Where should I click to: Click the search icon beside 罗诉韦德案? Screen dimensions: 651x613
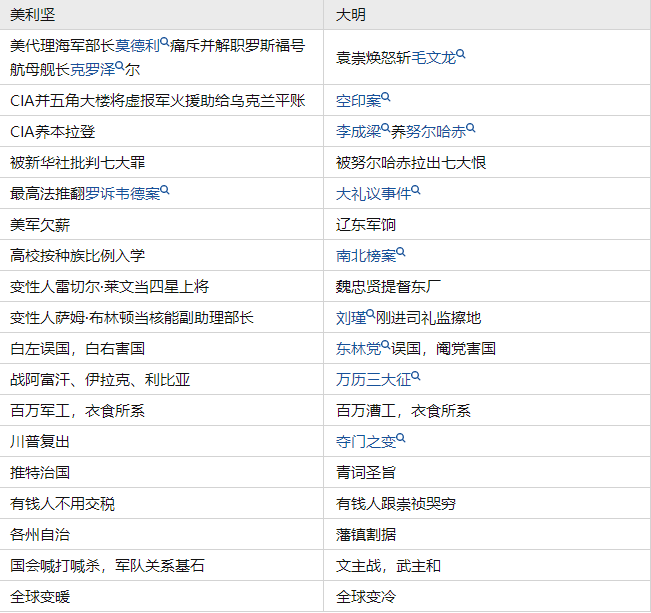click(165, 190)
